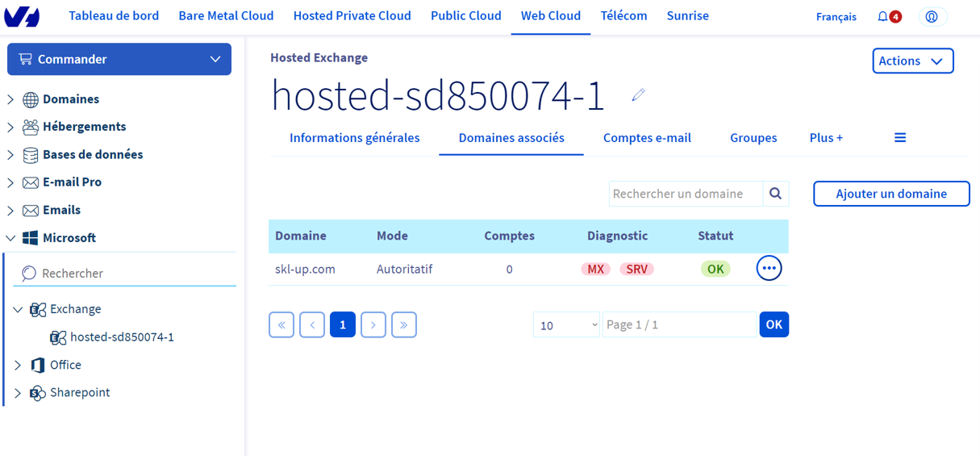Viewport: 980px width, 456px height.
Task: Expand the Sharepoint tree node
Action: click(18, 393)
